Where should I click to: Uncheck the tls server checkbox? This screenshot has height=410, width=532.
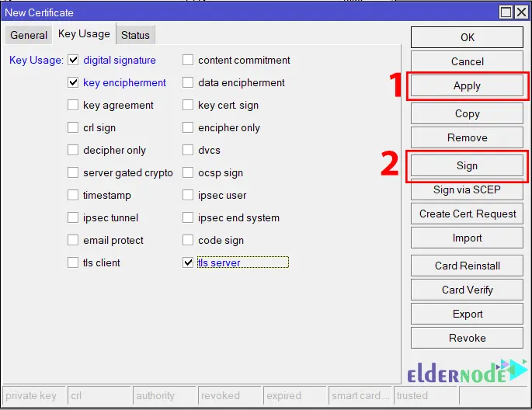tap(188, 262)
